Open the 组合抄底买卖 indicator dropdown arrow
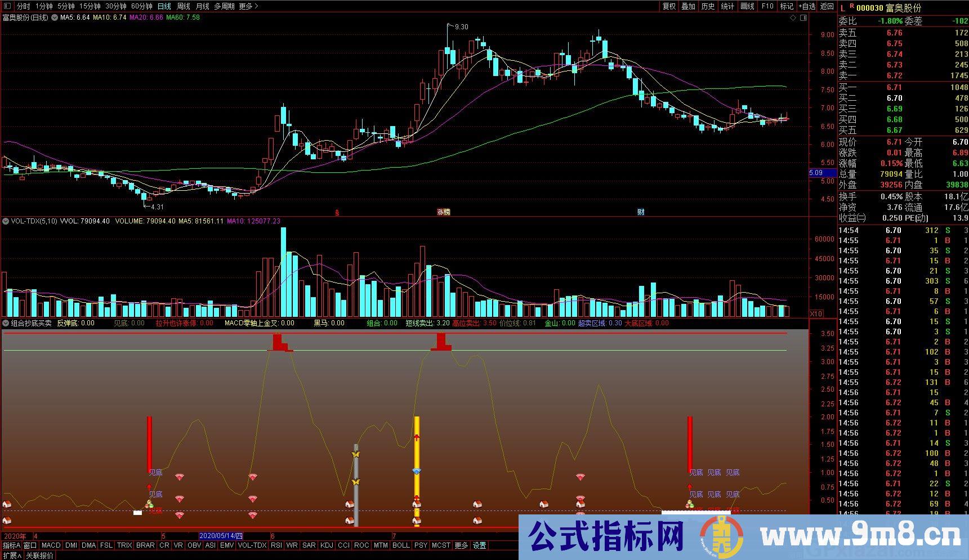 (6, 323)
